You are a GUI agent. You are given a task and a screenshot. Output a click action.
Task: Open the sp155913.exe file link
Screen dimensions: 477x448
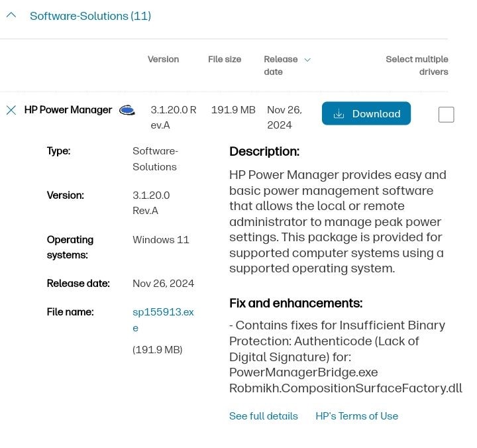click(163, 320)
